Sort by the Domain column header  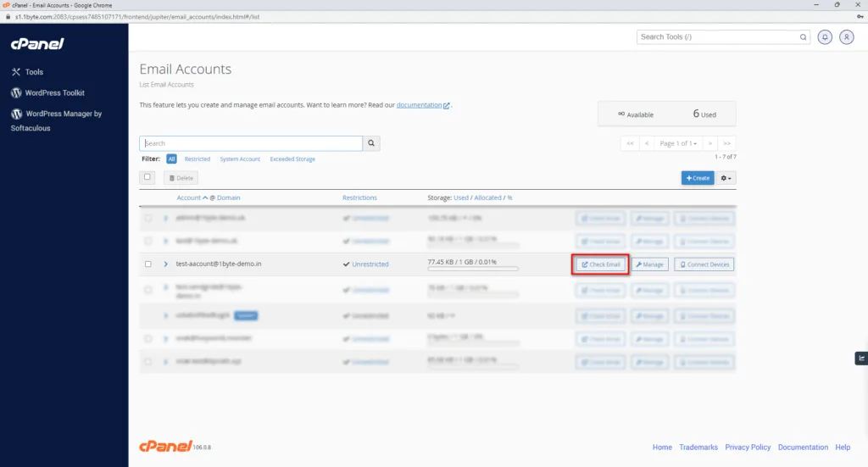click(229, 197)
